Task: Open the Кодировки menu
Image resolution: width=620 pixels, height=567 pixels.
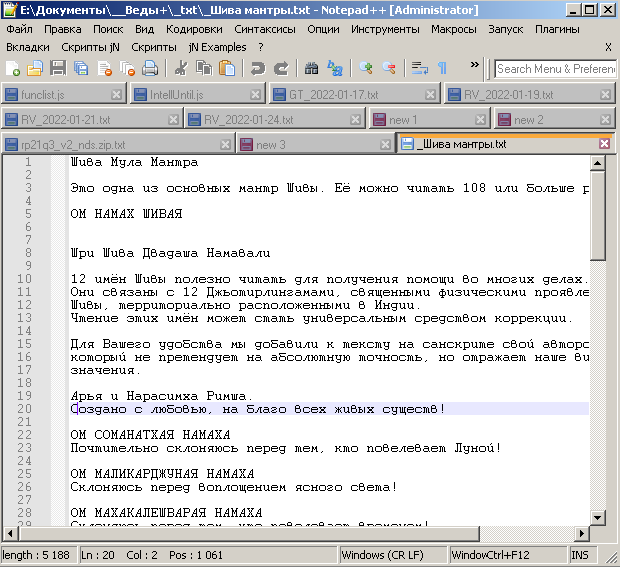Action: pos(194,29)
